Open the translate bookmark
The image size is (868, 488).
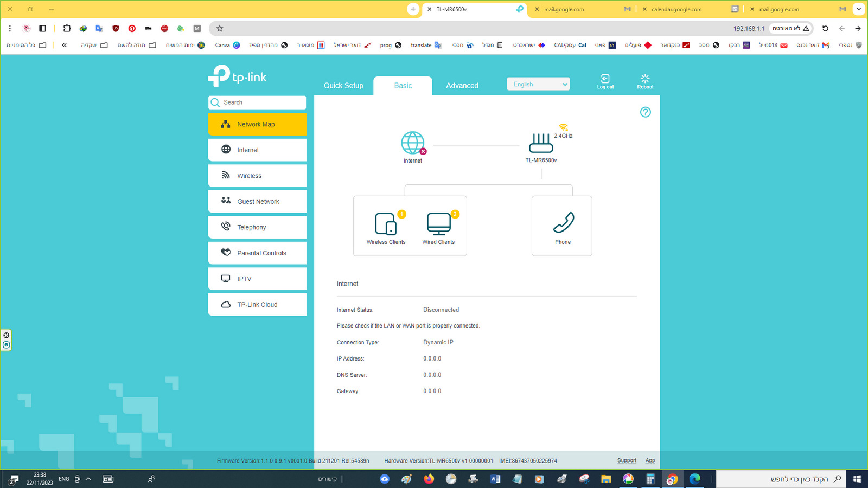[426, 46]
